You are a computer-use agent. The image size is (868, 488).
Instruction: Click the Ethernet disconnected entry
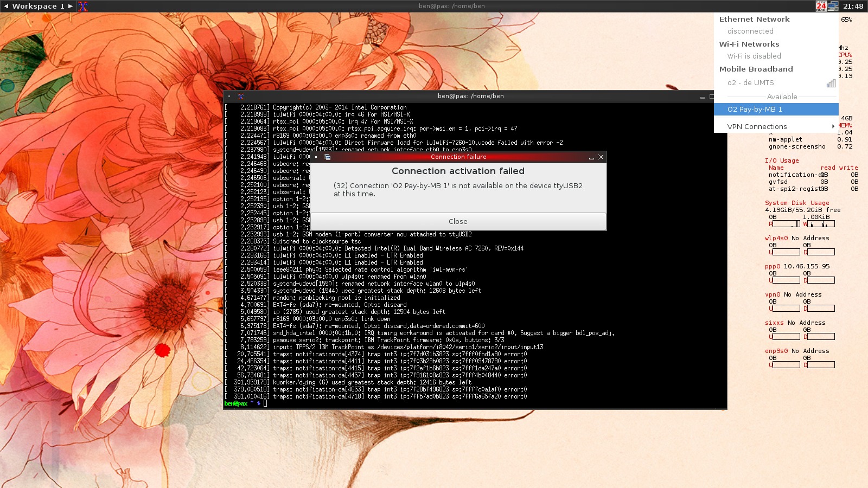[776, 31]
